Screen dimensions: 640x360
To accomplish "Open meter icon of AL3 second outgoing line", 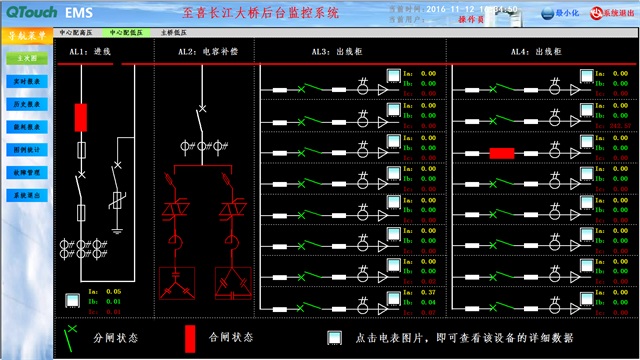I will 393,109.
